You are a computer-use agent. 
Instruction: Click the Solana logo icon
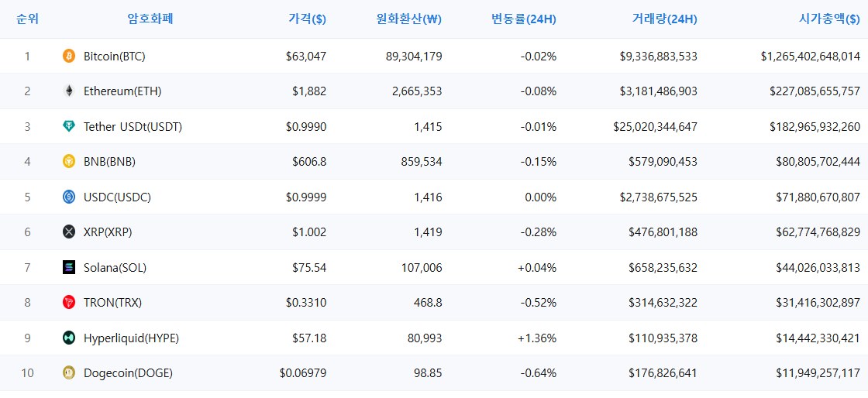(x=69, y=268)
